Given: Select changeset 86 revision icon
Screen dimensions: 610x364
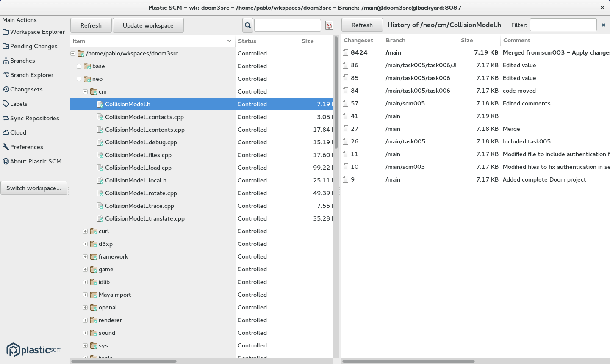Looking at the screenshot, I should pyautogui.click(x=346, y=65).
